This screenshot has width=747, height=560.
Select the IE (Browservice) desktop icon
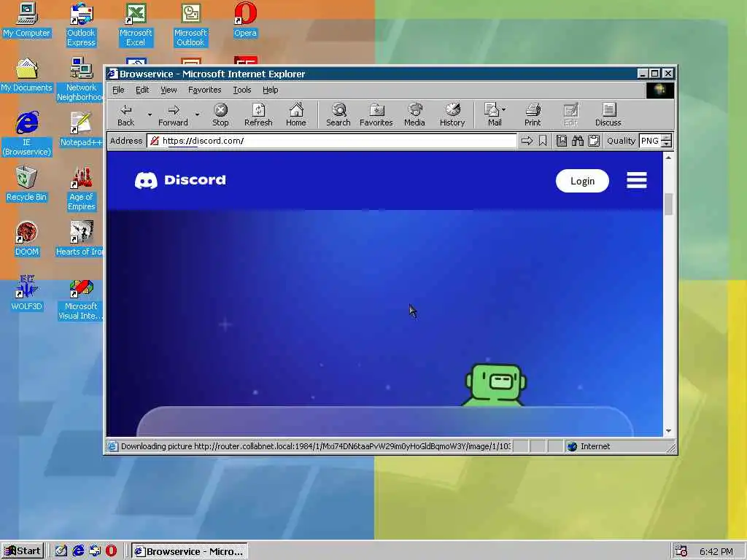[x=27, y=134]
